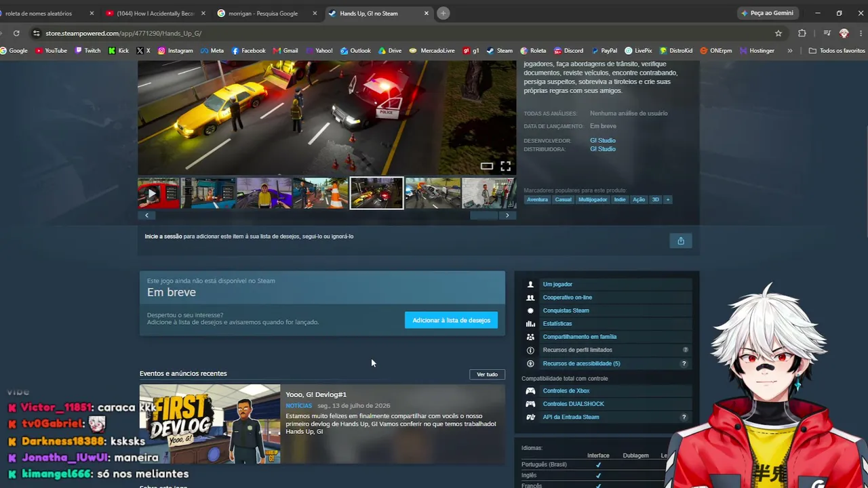This screenshot has width=868, height=488.
Task: Open help for Recursos de perfil limitados
Action: click(x=686, y=350)
